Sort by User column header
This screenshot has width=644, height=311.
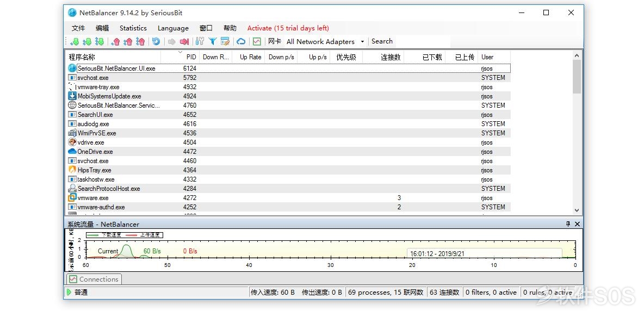point(494,57)
